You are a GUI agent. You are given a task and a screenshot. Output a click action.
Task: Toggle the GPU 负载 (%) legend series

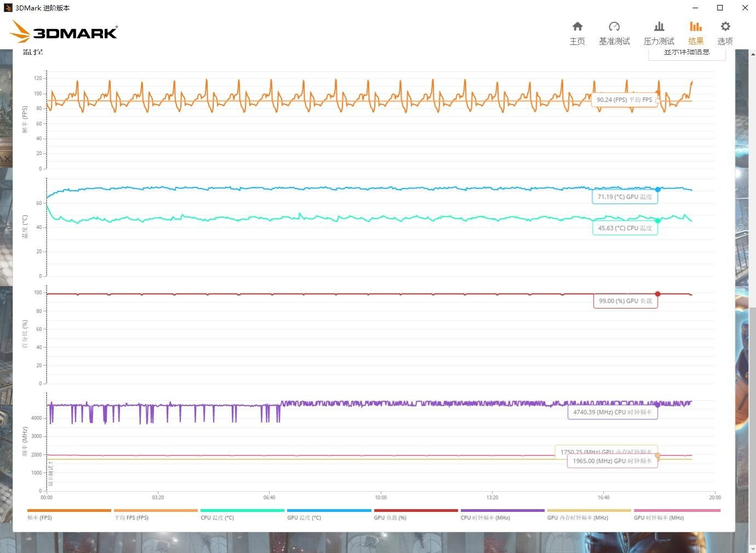coord(390,517)
